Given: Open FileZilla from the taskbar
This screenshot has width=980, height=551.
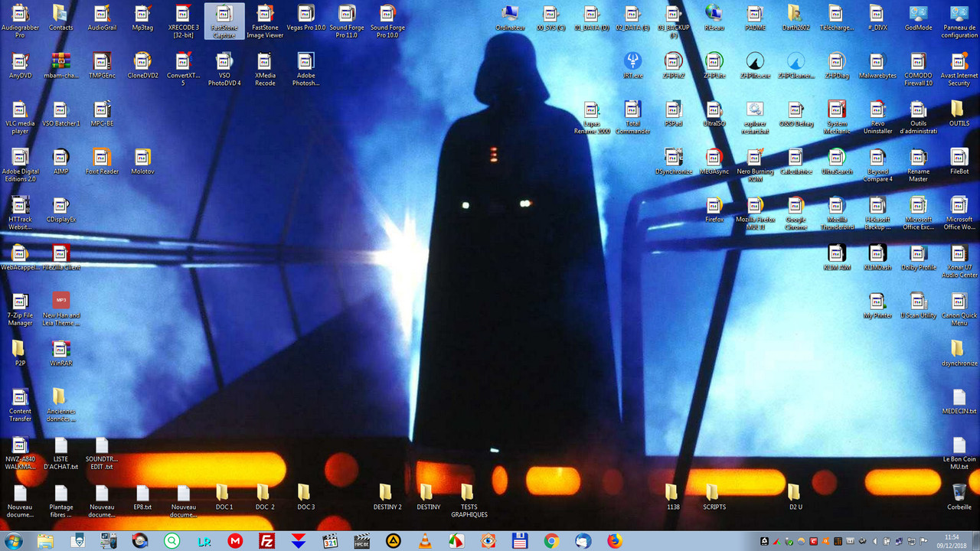Looking at the screenshot, I should [x=266, y=541].
